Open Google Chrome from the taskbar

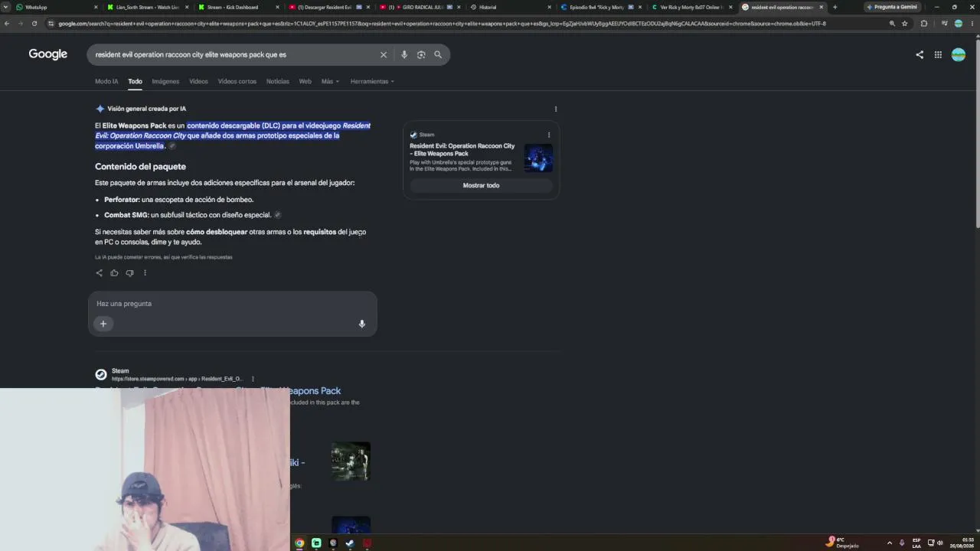click(299, 543)
